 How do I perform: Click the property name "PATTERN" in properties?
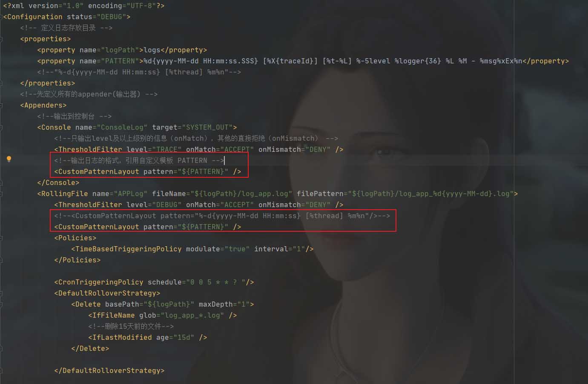tap(120, 61)
